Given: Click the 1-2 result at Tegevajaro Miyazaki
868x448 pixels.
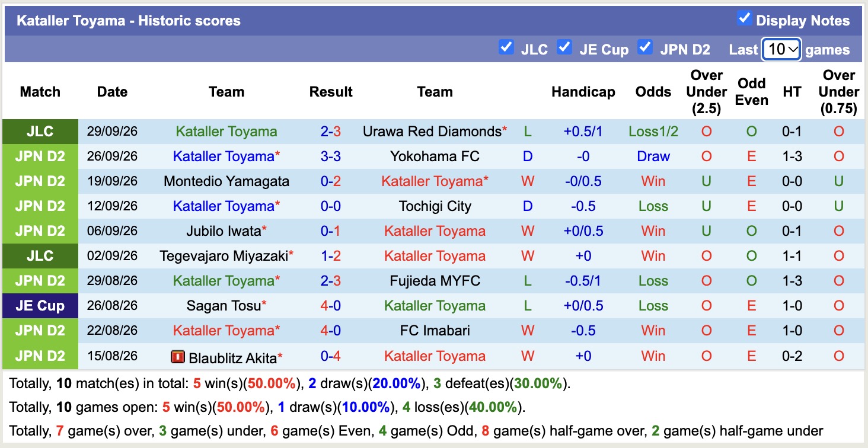Looking at the screenshot, I should coord(331,256).
